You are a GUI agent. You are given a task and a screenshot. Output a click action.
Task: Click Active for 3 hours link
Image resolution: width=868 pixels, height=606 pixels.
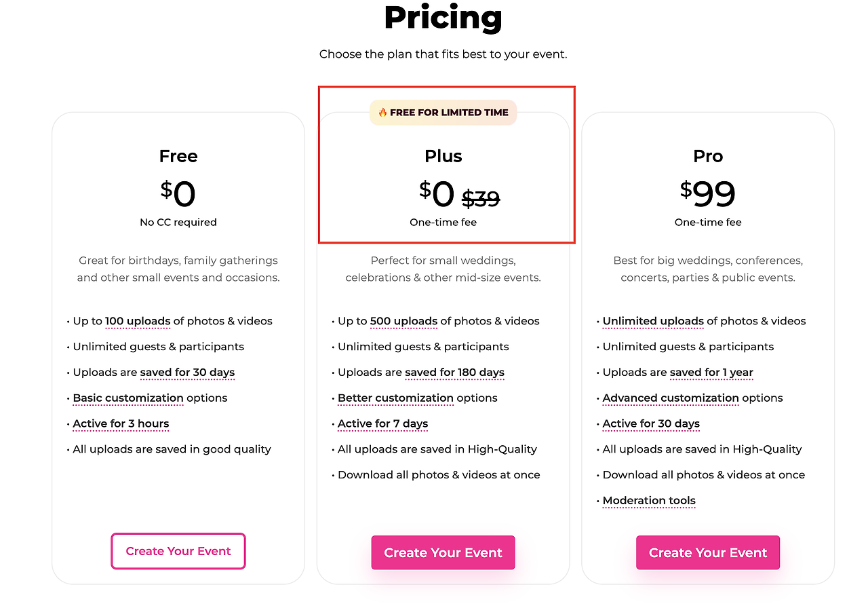(x=120, y=424)
